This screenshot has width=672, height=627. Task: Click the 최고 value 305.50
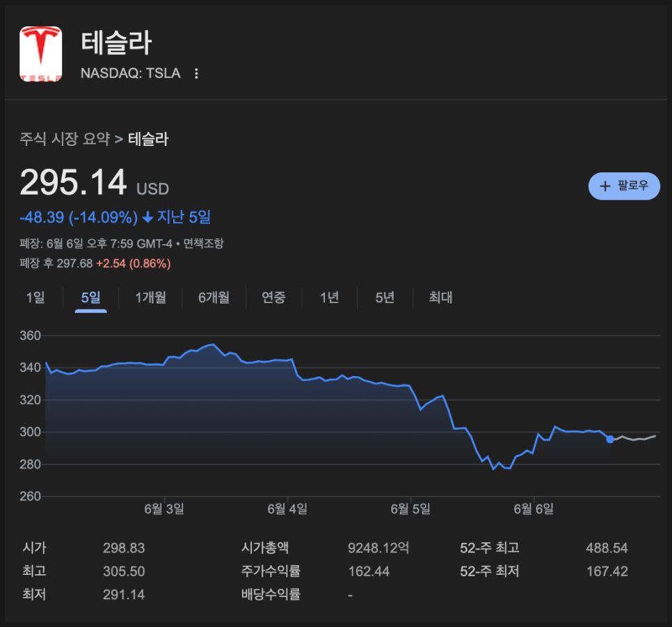click(124, 571)
